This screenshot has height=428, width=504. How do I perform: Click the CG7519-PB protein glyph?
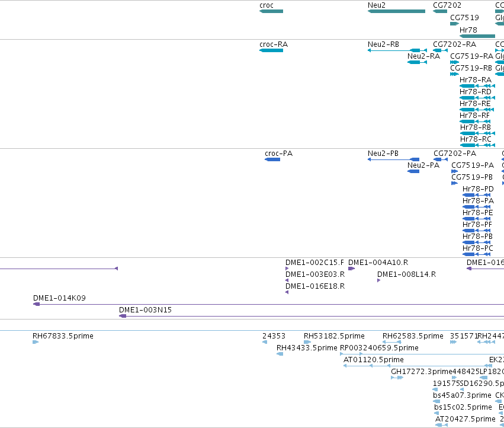pos(454,183)
